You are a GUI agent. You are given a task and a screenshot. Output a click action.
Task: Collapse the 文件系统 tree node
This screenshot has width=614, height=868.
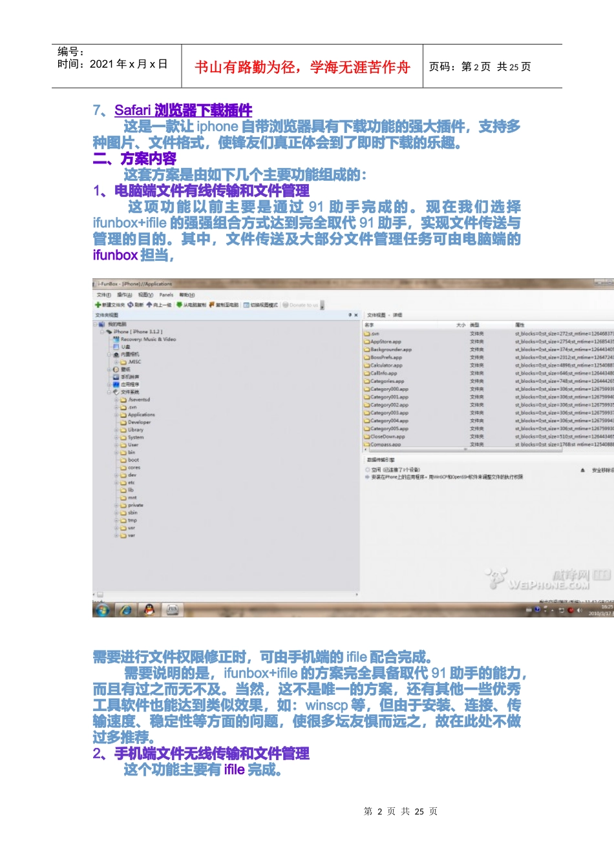109,392
